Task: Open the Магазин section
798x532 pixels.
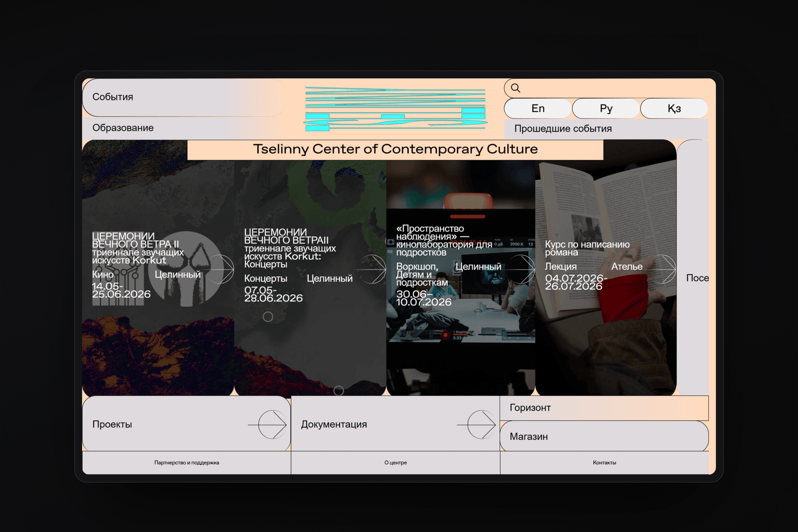Action: tap(604, 436)
